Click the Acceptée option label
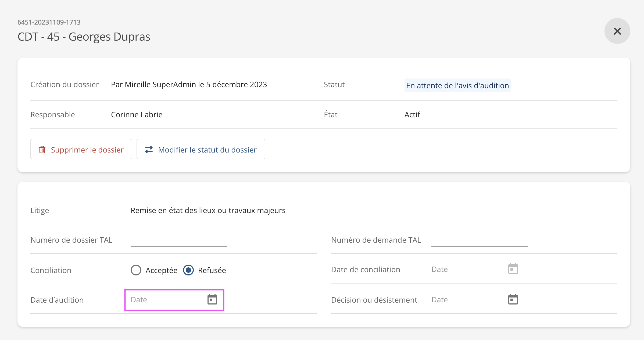 point(161,270)
